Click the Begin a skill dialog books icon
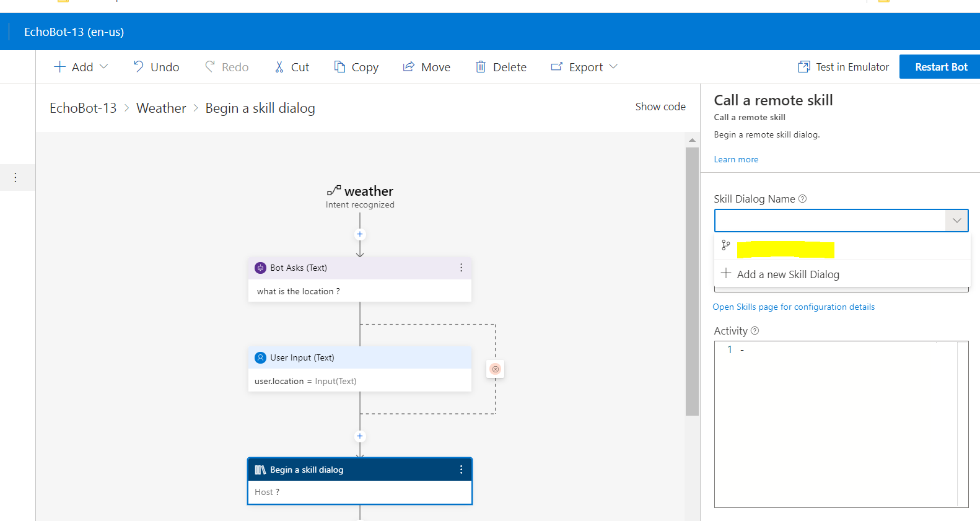 260,470
